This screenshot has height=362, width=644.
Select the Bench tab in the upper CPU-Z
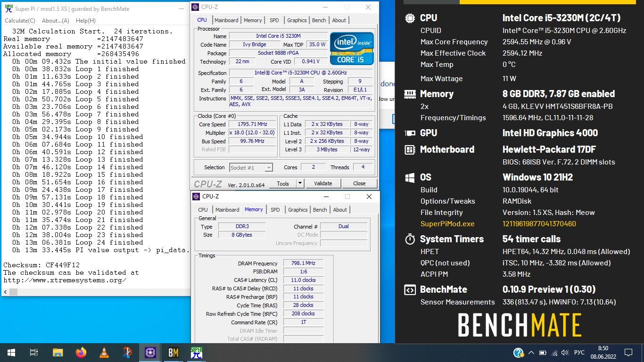click(319, 20)
